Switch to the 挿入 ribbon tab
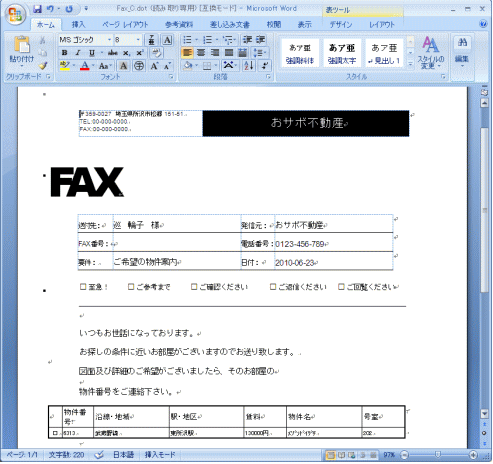 tap(78, 24)
